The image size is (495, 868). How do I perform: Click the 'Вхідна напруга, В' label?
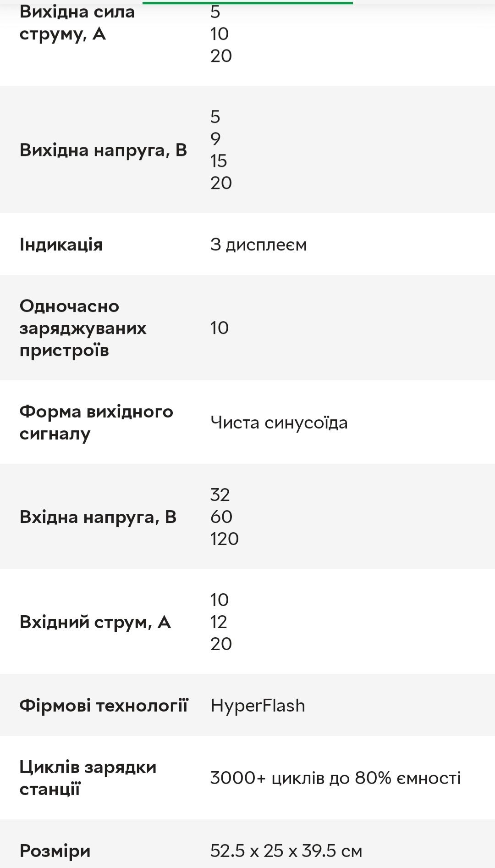[x=98, y=517]
